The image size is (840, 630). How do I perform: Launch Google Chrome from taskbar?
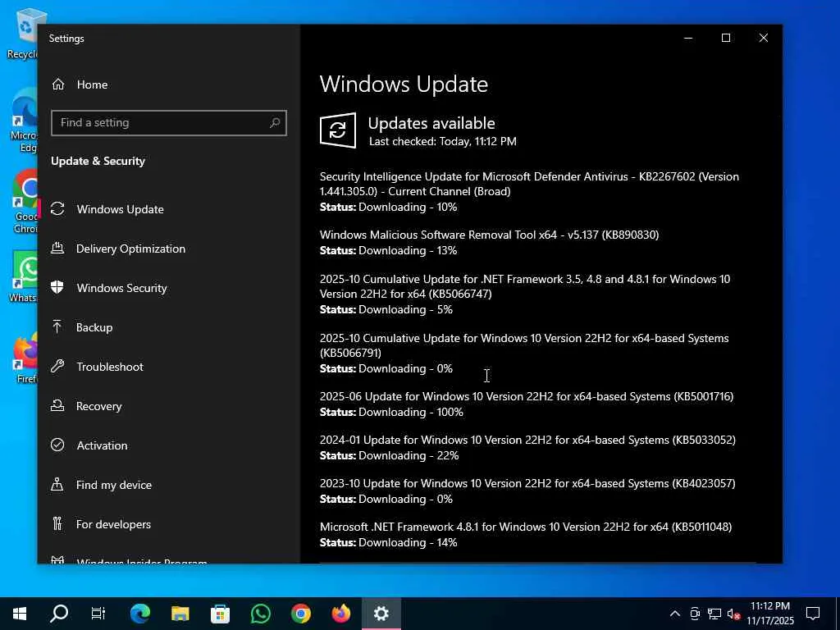tap(300, 614)
